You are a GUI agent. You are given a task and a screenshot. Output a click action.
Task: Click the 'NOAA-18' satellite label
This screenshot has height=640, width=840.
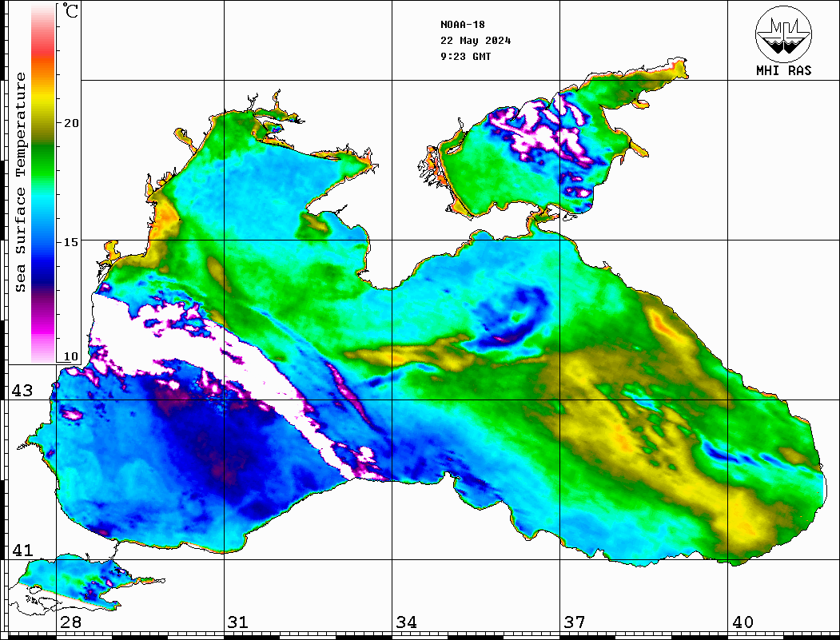(x=462, y=25)
